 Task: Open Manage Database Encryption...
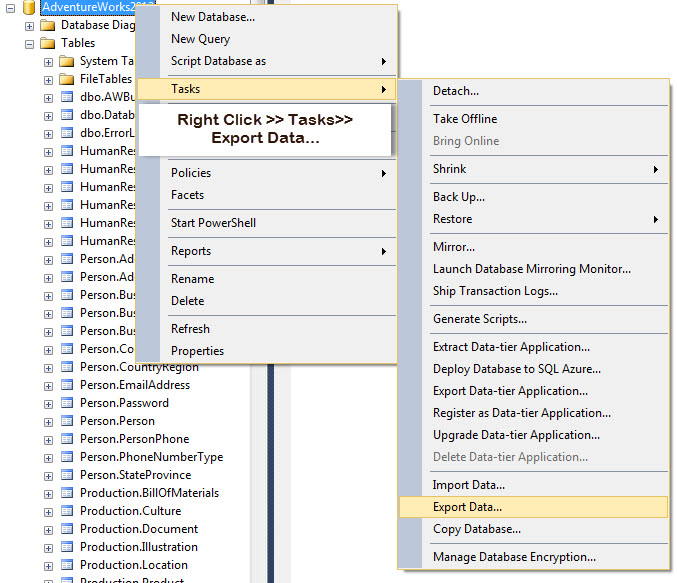(x=534, y=557)
